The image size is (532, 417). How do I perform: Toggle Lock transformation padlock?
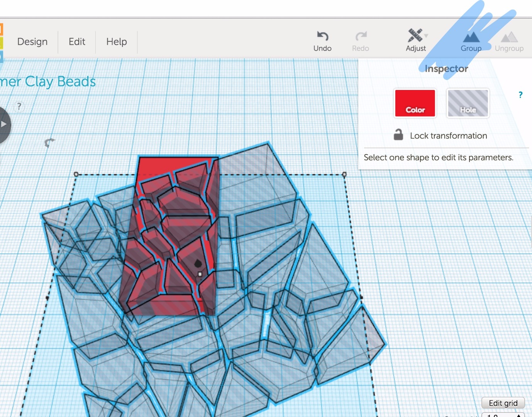[398, 134]
